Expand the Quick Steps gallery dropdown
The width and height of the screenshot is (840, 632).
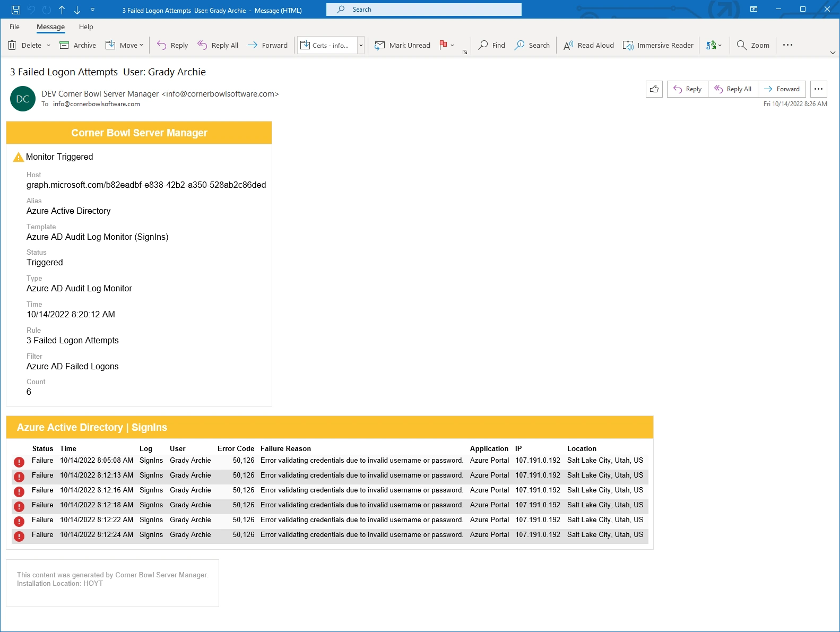click(361, 45)
